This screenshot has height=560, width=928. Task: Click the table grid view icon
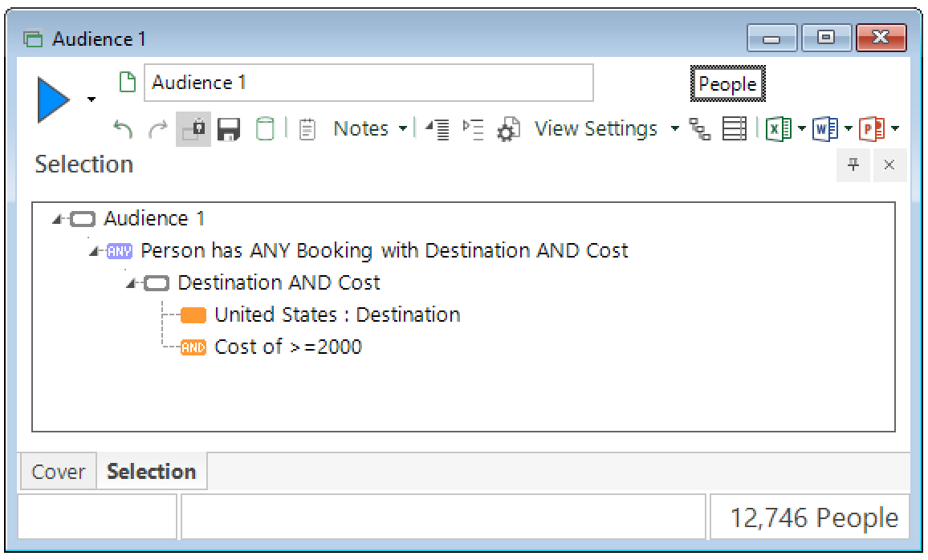click(x=734, y=129)
